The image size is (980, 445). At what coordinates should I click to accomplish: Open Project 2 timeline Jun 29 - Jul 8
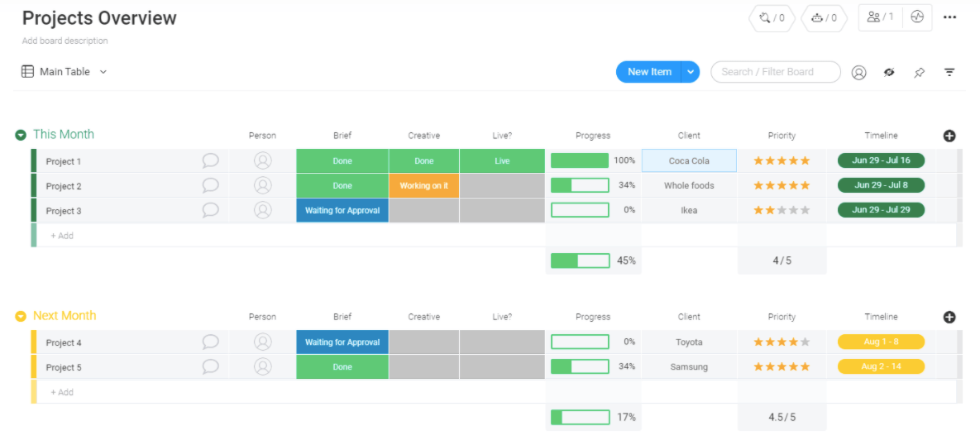pos(881,185)
